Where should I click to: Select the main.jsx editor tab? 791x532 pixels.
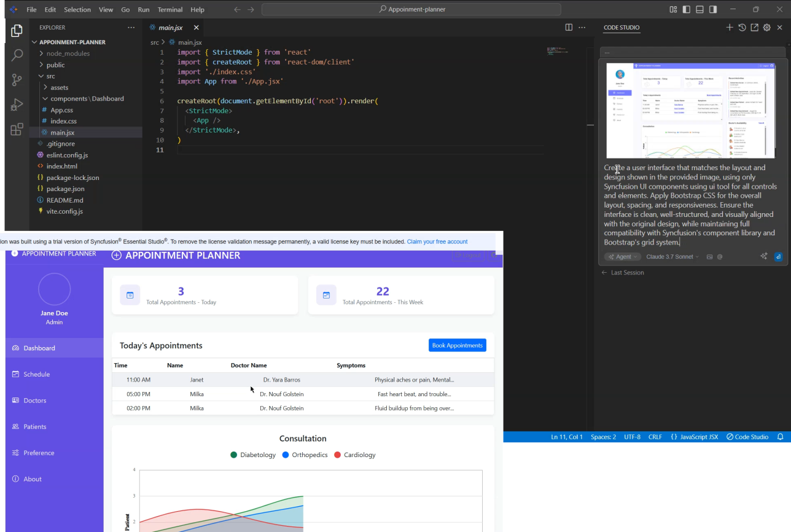coord(169,28)
